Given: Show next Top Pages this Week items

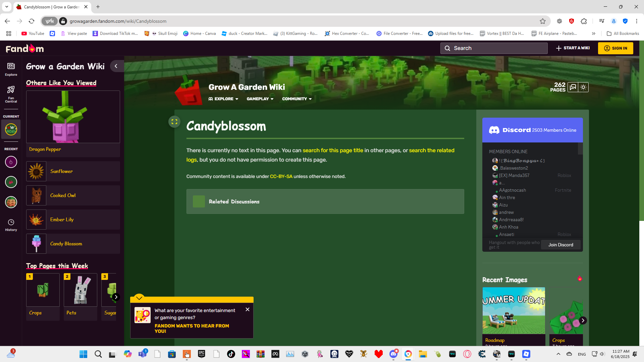Looking at the screenshot, I should (x=116, y=297).
